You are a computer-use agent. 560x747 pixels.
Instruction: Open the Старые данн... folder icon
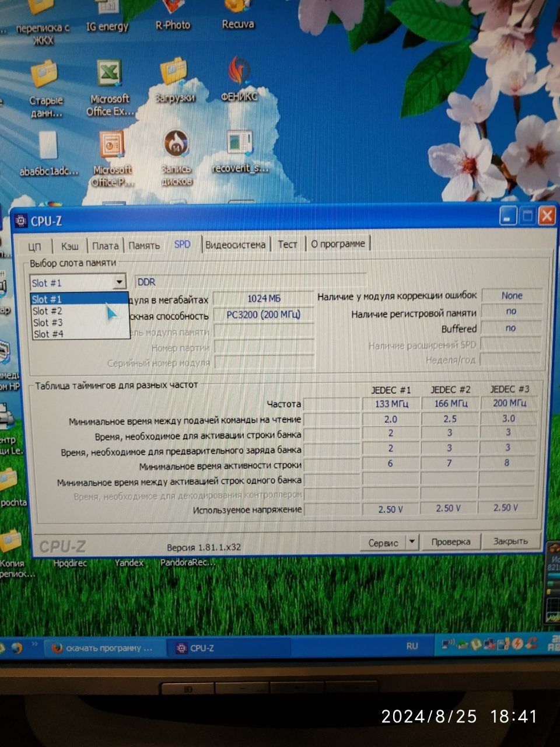[45, 89]
